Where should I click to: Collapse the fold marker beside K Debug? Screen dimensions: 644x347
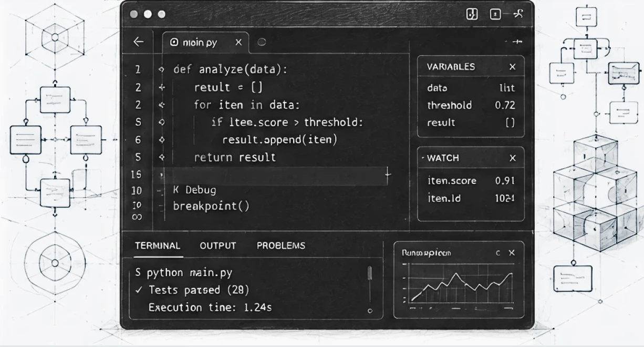click(x=161, y=190)
